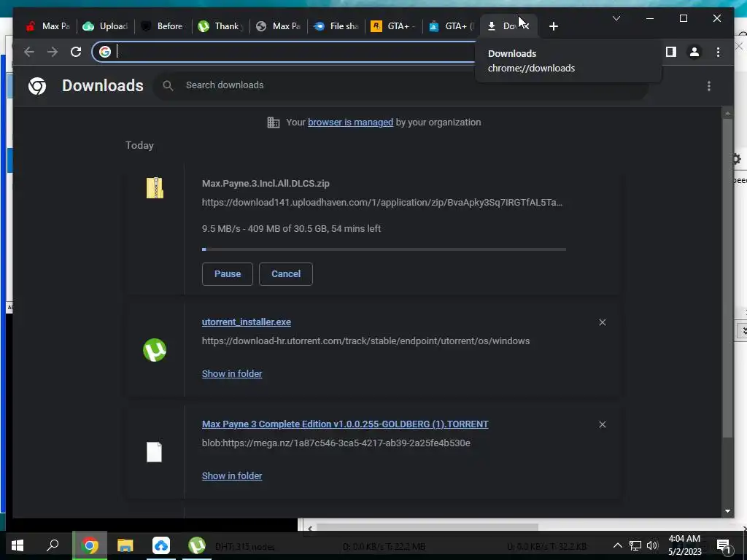
Task: Click the organization building icon
Action: click(x=274, y=122)
